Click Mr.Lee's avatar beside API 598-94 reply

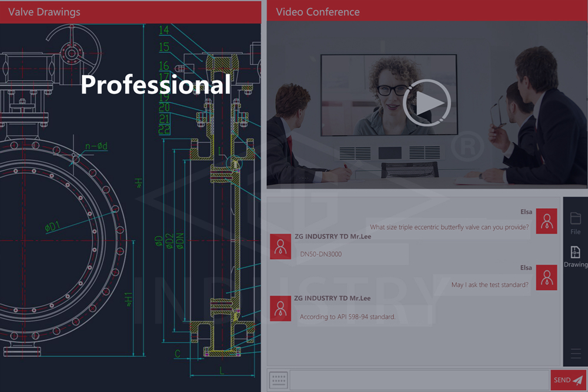click(280, 308)
